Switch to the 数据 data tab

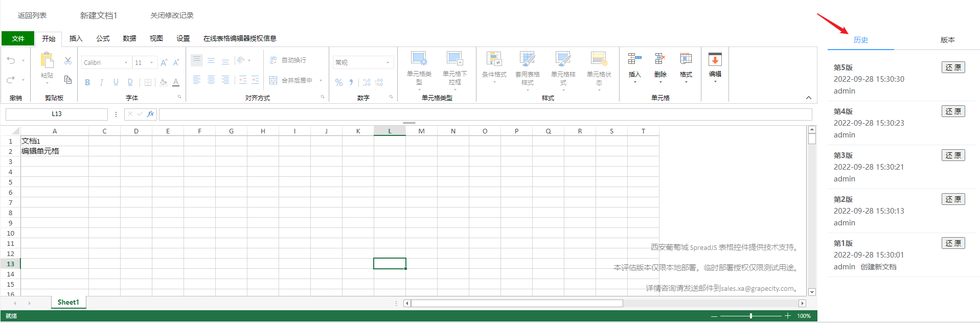click(x=129, y=38)
